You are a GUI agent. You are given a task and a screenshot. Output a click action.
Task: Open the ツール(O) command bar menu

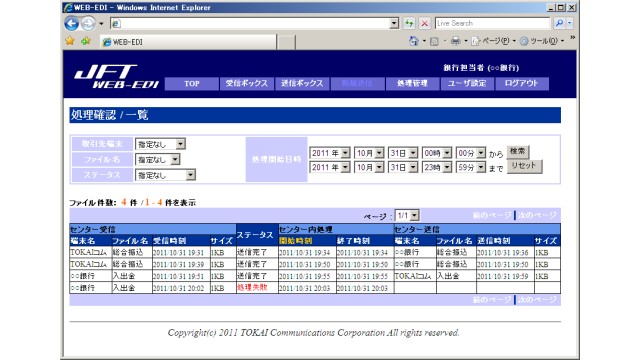(x=542, y=41)
